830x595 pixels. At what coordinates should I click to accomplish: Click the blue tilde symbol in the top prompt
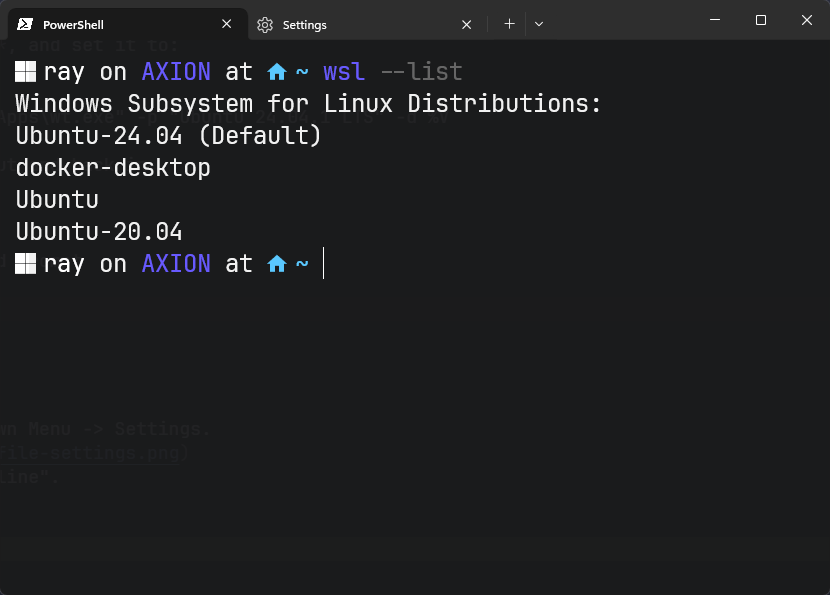coord(300,71)
